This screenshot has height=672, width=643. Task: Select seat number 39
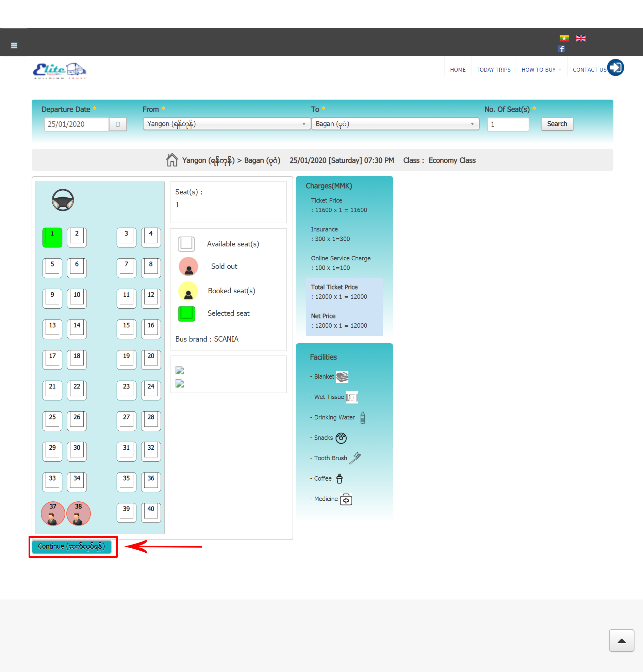[126, 512]
